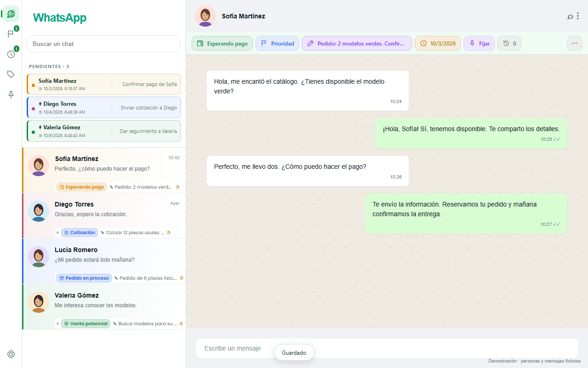The height and width of the screenshot is (368, 588).
Task: Click the clock icon in Diego Torres chat row
Action: coord(169,233)
